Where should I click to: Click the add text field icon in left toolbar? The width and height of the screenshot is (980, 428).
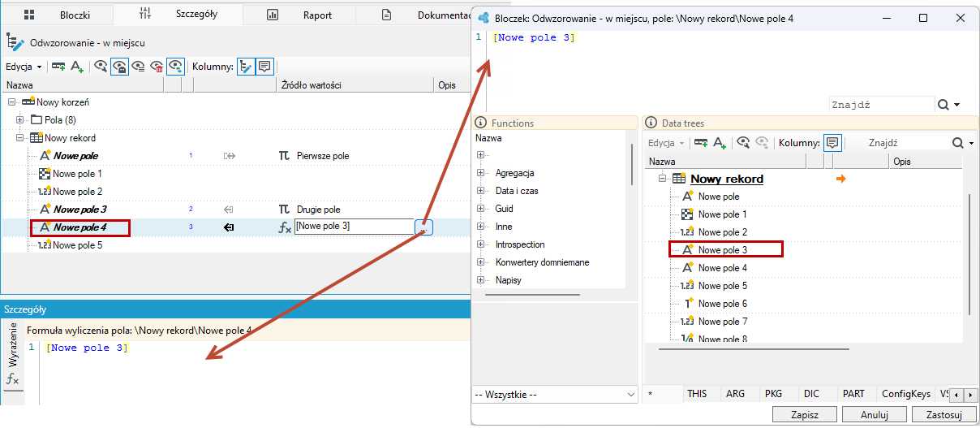pos(77,67)
